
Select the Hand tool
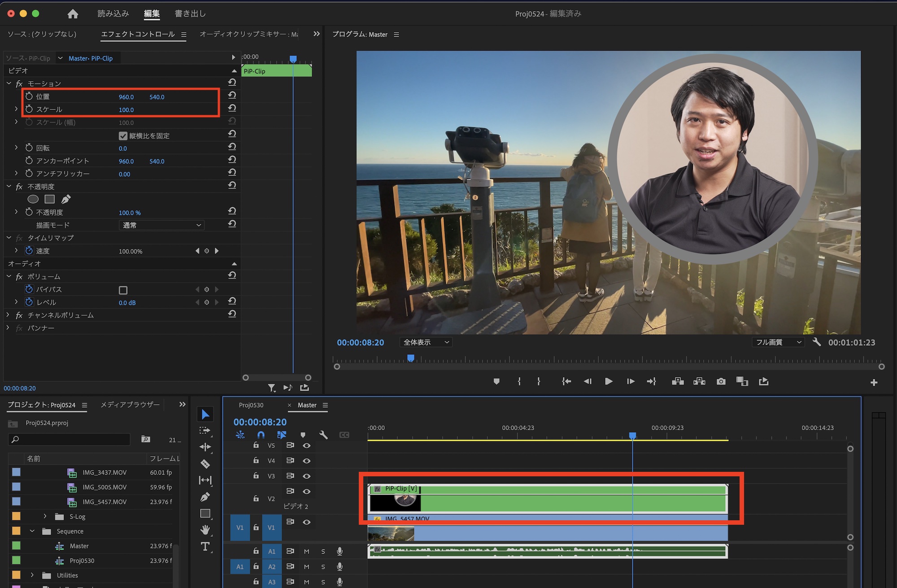205,530
